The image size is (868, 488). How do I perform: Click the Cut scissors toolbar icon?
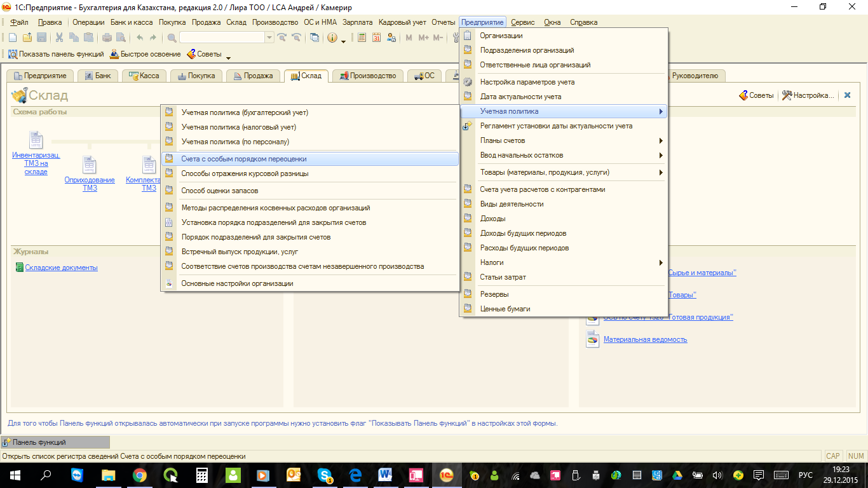60,37
